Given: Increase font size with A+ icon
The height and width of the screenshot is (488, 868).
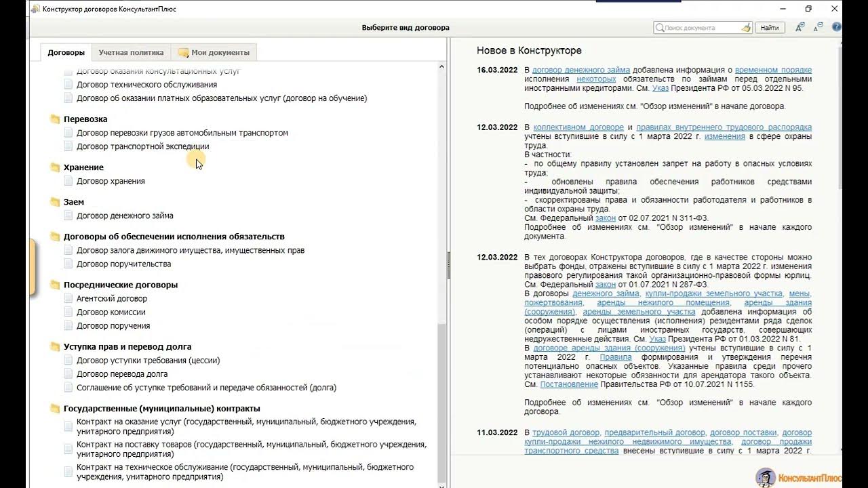Looking at the screenshot, I should point(800,27).
